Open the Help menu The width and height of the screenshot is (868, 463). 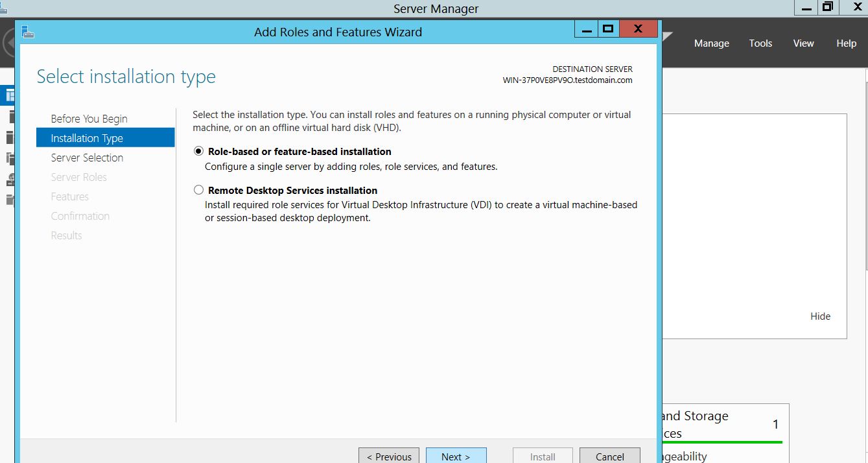846,43
